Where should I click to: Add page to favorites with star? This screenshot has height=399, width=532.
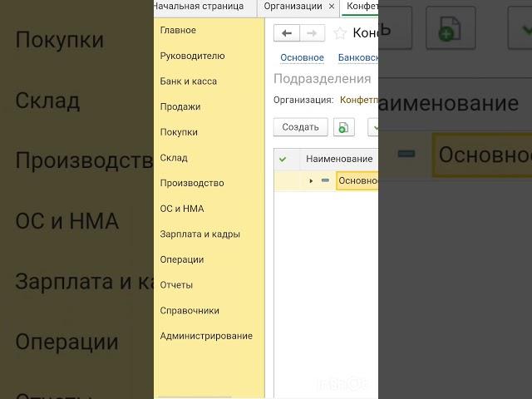tap(340, 33)
